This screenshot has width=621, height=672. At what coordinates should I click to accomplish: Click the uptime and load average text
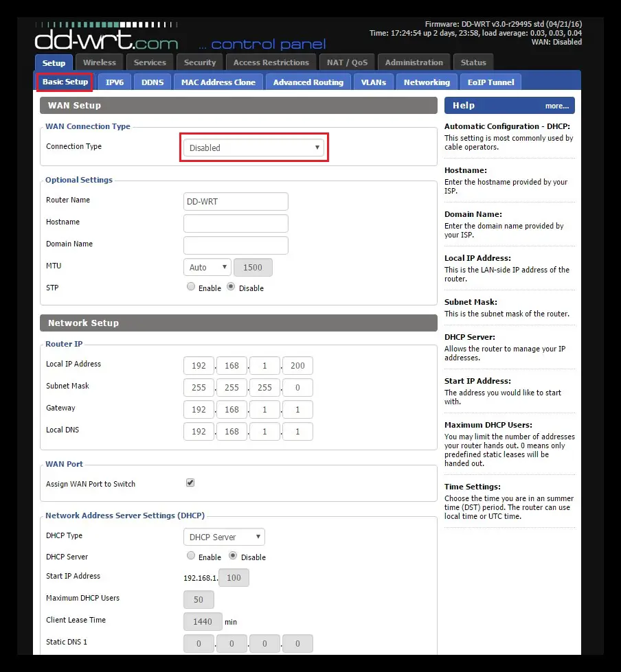tap(475, 33)
